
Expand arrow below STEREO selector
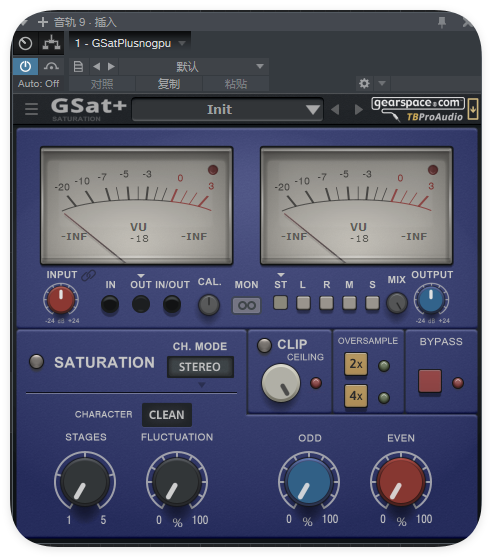coord(201,385)
